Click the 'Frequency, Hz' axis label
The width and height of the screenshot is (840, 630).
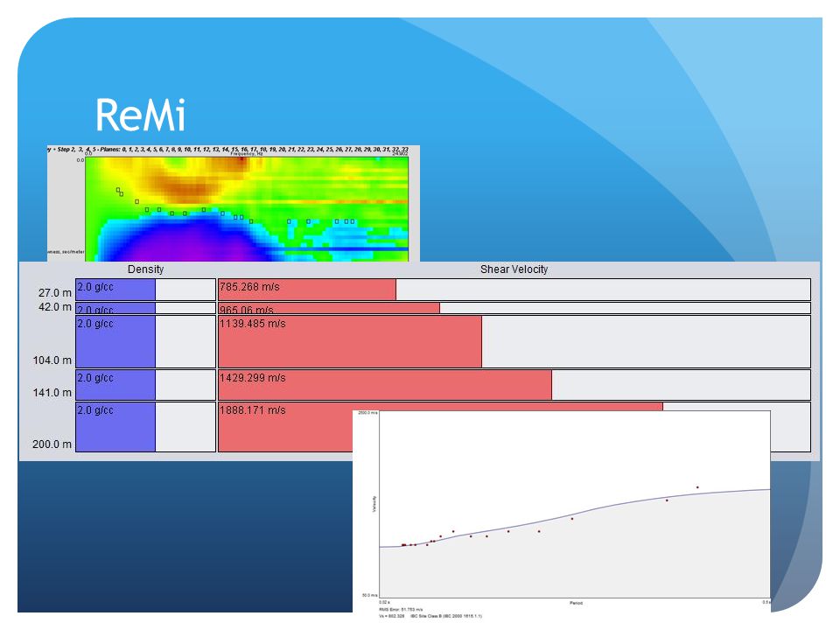247,154
